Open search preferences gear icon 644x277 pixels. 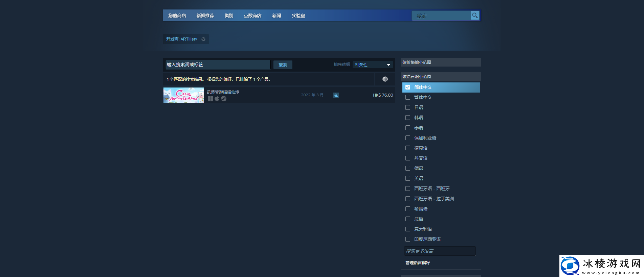385,79
